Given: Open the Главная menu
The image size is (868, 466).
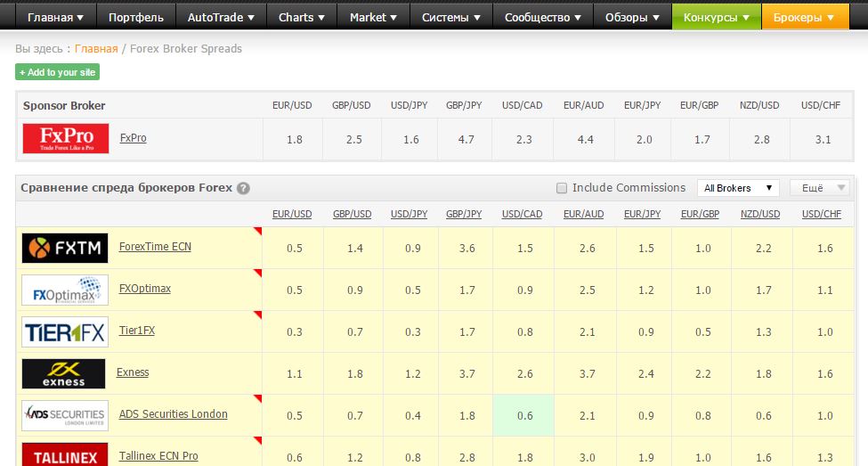Looking at the screenshot, I should [56, 17].
